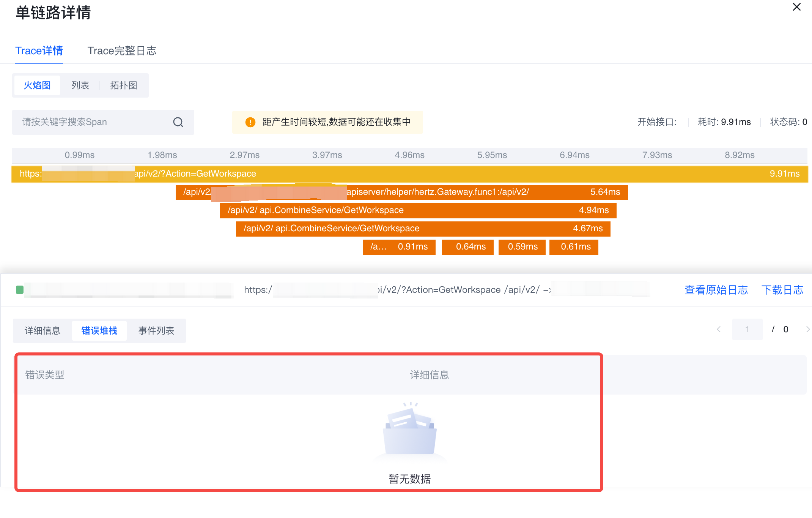Go to previous page with left chevron
Viewport: 812px width, 518px height.
click(x=719, y=330)
